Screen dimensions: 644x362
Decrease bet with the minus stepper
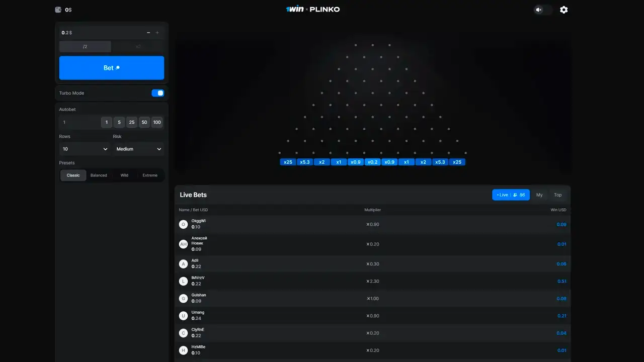(148, 32)
